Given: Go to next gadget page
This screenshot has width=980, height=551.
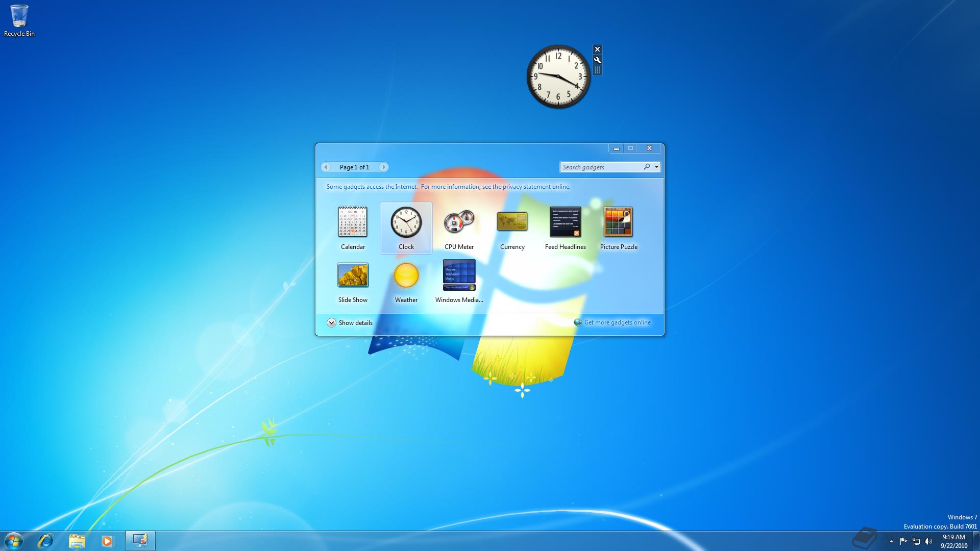Looking at the screenshot, I should pos(383,167).
